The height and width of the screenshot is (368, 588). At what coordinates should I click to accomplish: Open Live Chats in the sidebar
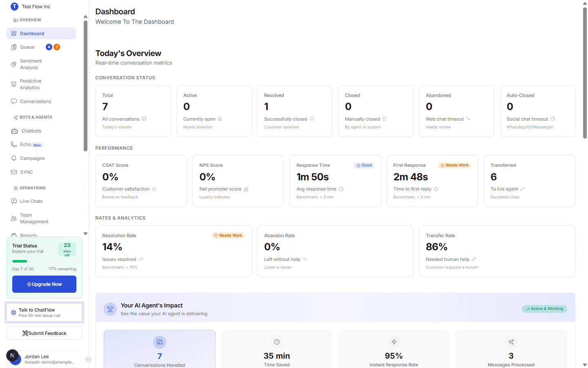[41, 201]
